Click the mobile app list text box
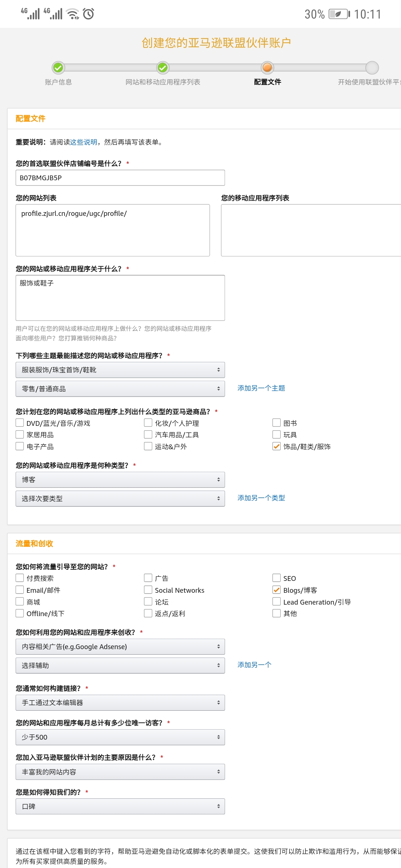Viewport: 401px width, 868px height. click(x=311, y=230)
